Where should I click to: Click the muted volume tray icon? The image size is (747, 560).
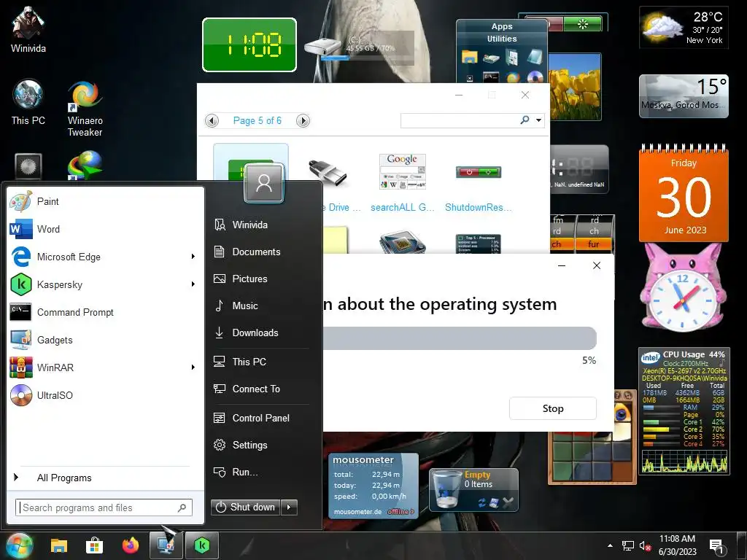[x=645, y=545]
